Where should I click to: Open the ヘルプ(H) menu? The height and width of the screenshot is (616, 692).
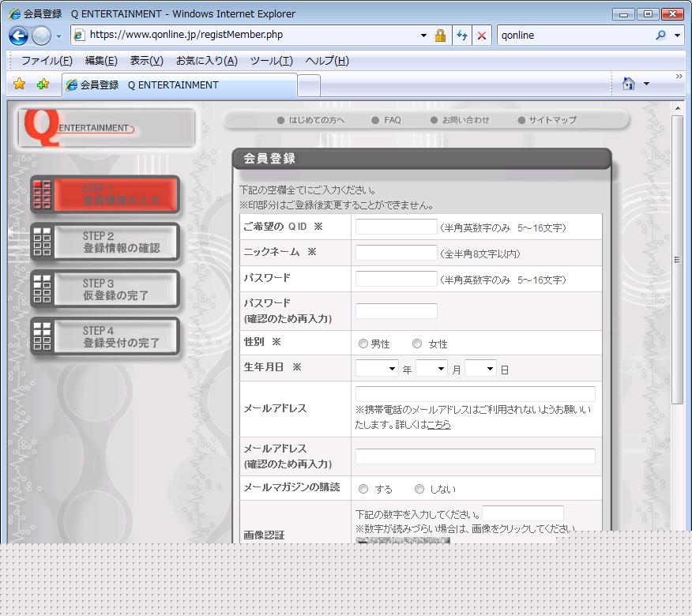(327, 61)
